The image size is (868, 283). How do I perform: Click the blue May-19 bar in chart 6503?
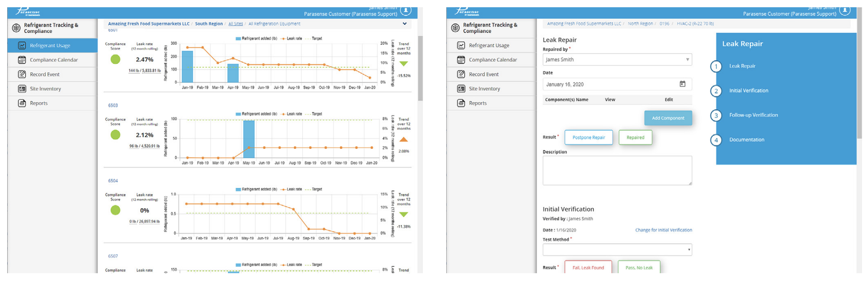[x=249, y=139]
